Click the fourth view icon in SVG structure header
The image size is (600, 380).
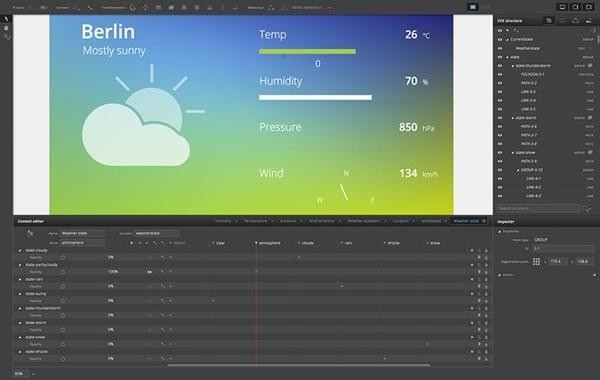[x=589, y=21]
